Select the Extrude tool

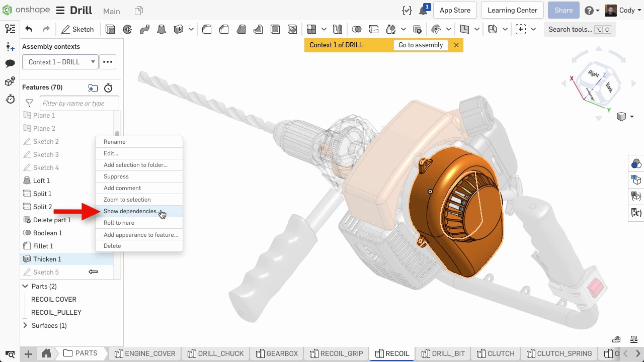point(110,29)
